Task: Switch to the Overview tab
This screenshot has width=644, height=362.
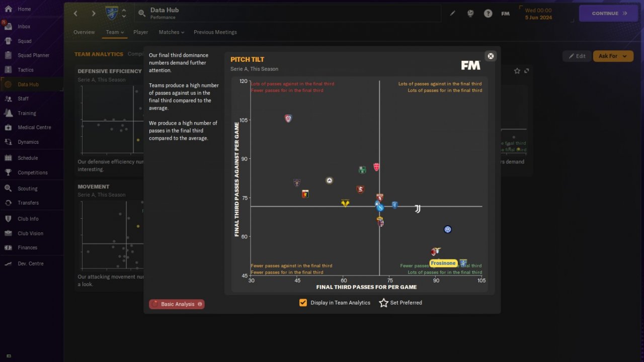Action: (x=84, y=32)
